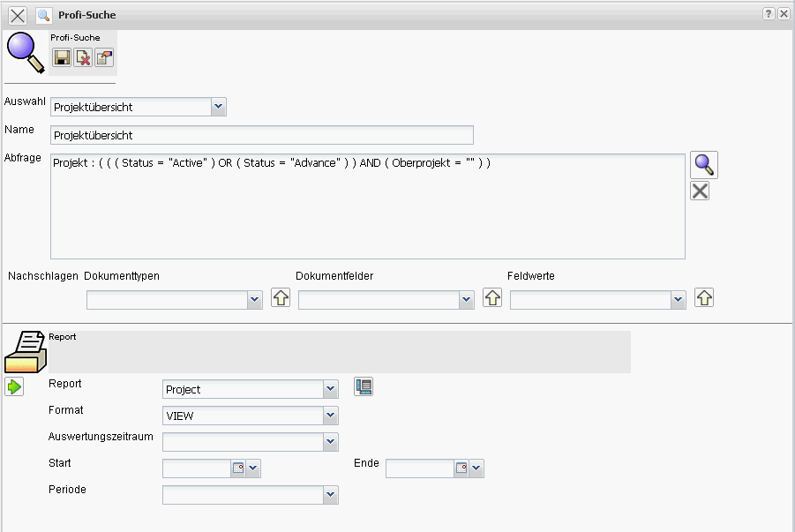Expand the Format dropdown set to VIEW
The width and height of the screenshot is (795, 532).
pyautogui.click(x=331, y=416)
